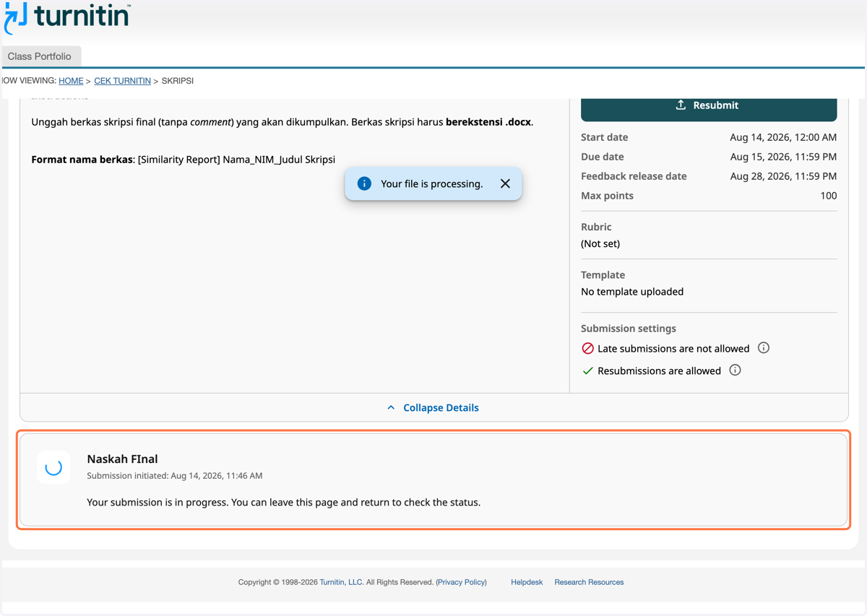
Task: Open the Helpdesk link
Action: point(527,582)
